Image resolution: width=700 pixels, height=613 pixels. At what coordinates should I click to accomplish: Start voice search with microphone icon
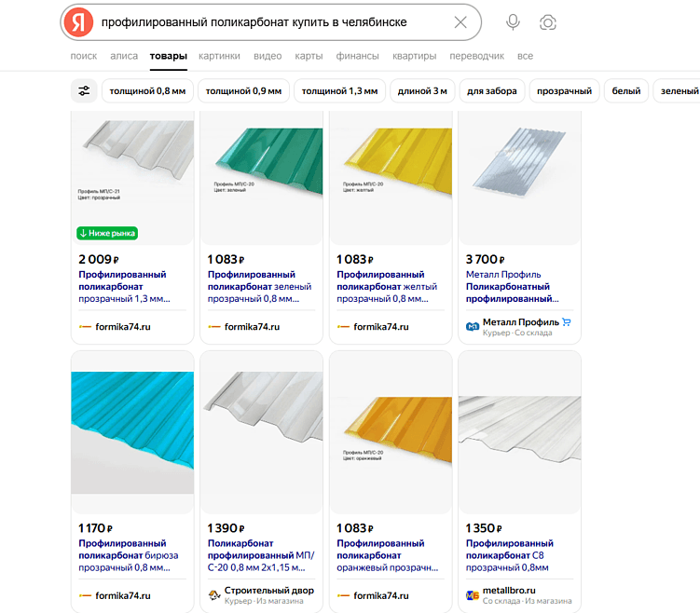(513, 22)
